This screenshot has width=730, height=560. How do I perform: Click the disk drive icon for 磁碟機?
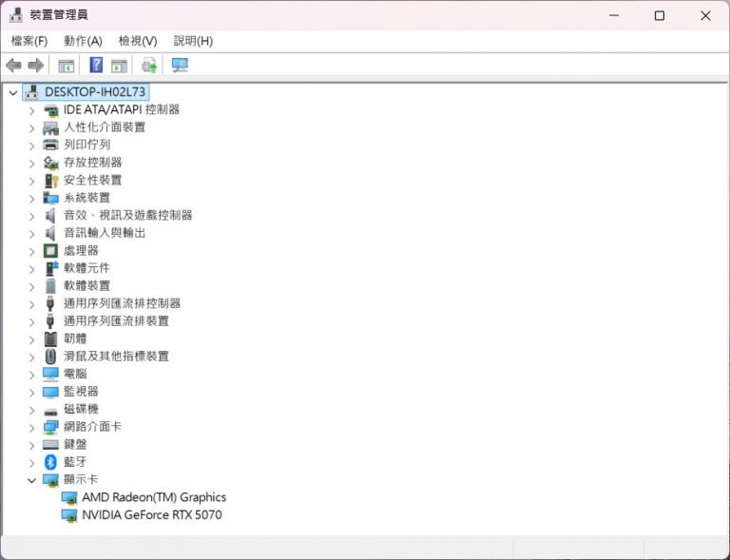pos(50,411)
